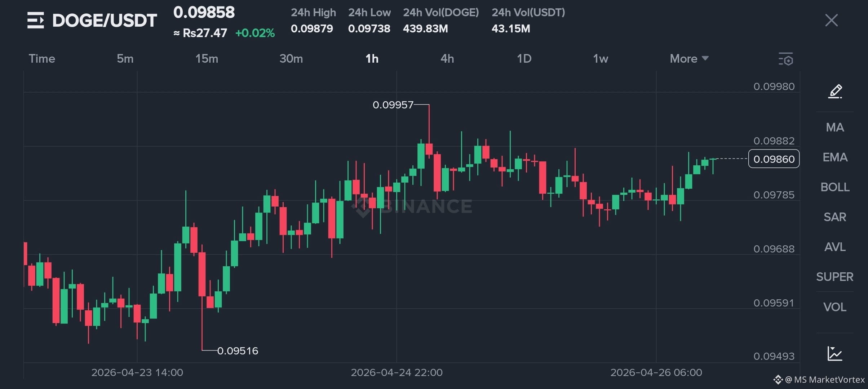The height and width of the screenshot is (389, 868).
Task: Click the 0.09516 low price marker
Action: pyautogui.click(x=238, y=351)
